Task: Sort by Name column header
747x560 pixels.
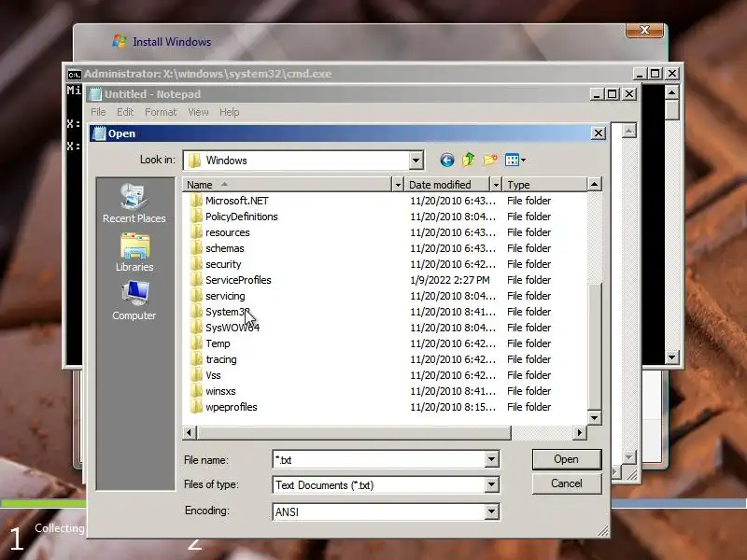Action: pyautogui.click(x=288, y=184)
